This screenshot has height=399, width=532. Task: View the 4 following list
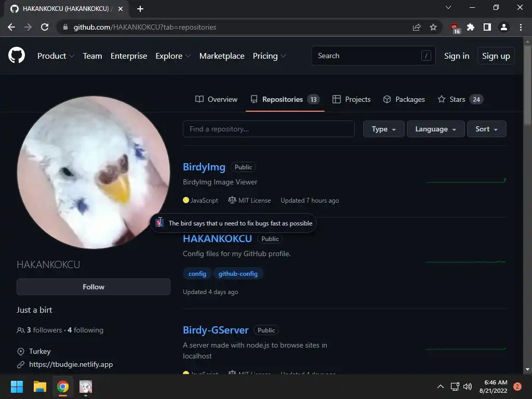point(86,330)
